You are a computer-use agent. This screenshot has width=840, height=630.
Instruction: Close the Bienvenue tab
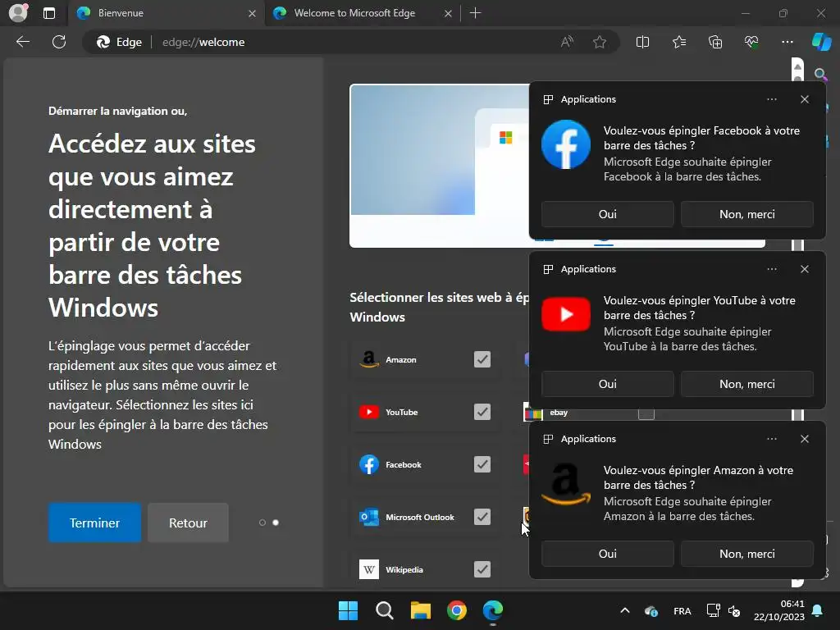point(252,13)
